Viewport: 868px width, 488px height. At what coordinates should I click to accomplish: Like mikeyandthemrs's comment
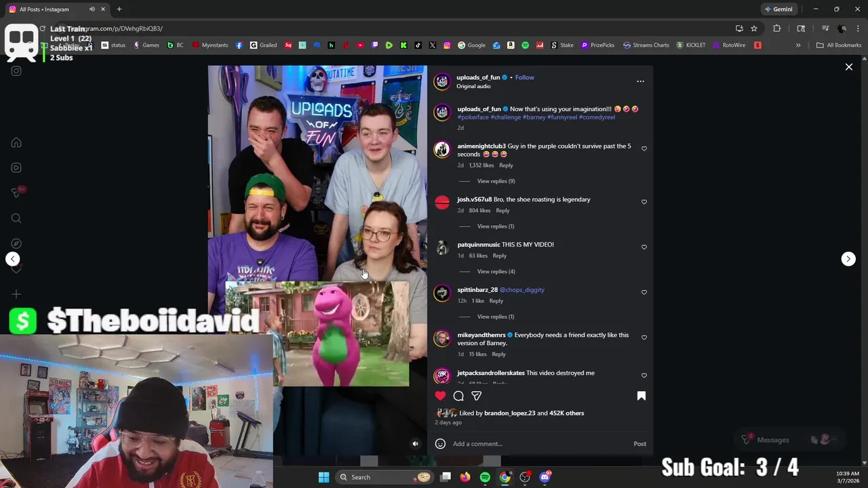click(644, 338)
